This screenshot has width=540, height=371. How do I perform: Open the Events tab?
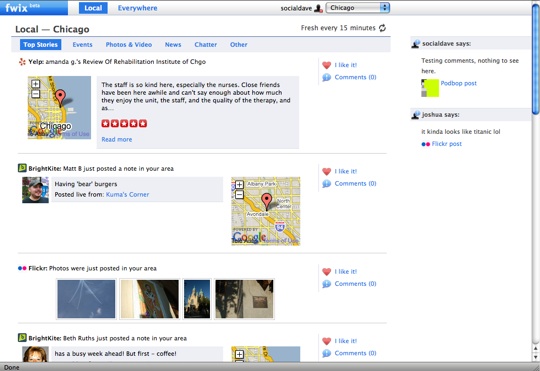tap(82, 44)
